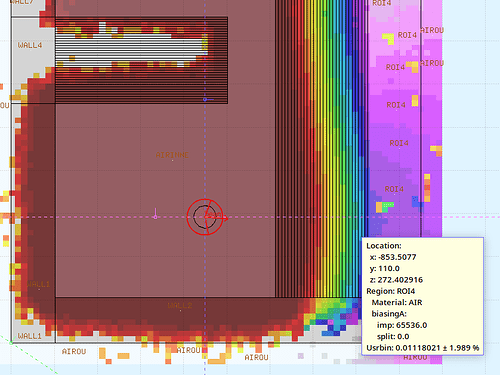This screenshot has width=500, height=375.
Task: Click the y: 110.0 value in the tooltip
Action: coord(384,268)
